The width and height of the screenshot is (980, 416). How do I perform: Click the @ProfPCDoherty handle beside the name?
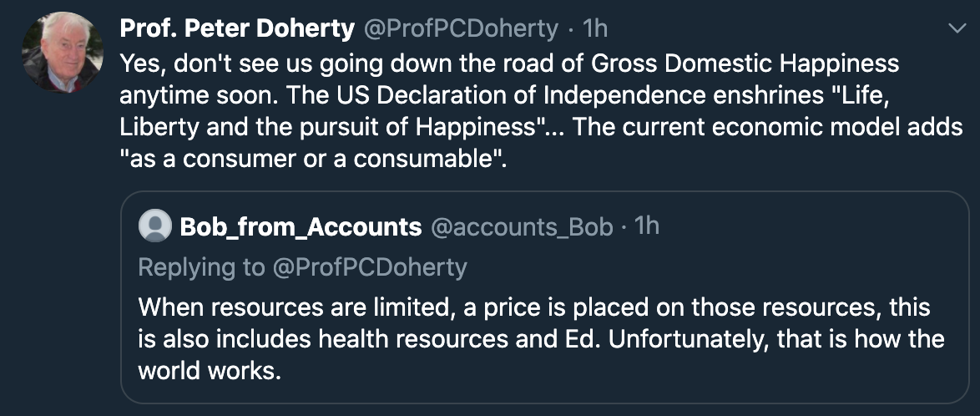point(460,28)
